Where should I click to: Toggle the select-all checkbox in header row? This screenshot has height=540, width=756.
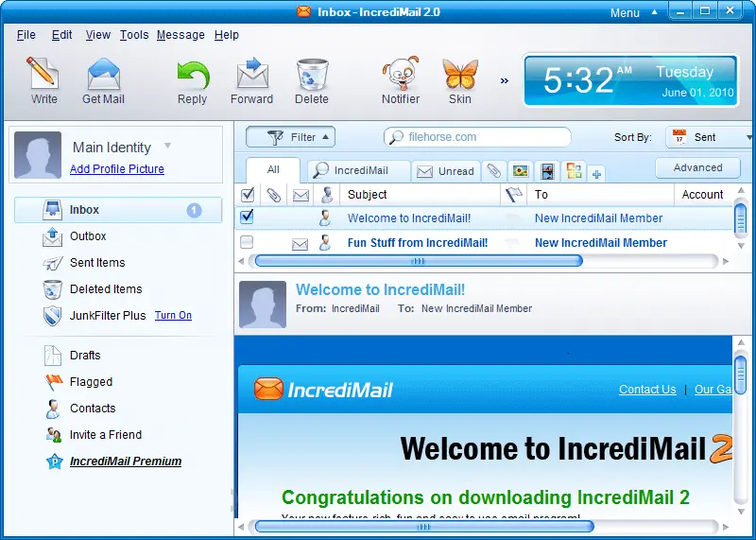(248, 195)
